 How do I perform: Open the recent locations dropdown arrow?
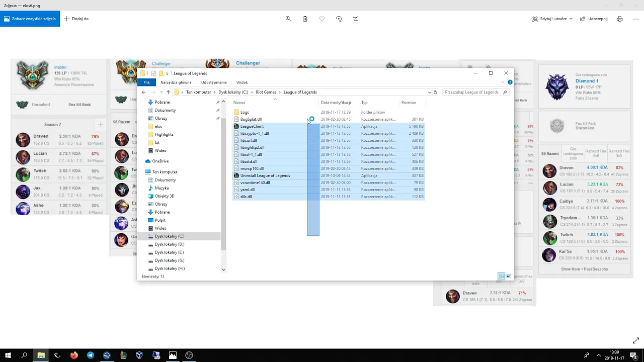pos(161,92)
